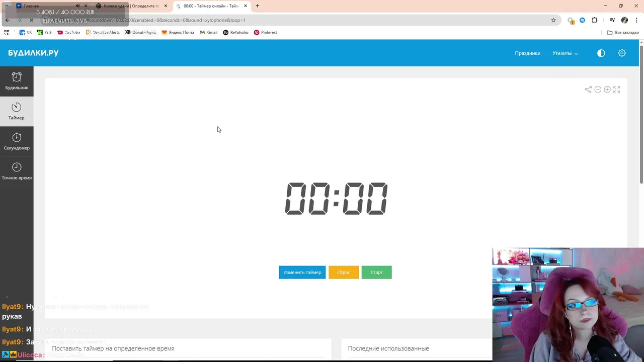
Task: Click the blue Shazam extension icon
Action: point(582,20)
